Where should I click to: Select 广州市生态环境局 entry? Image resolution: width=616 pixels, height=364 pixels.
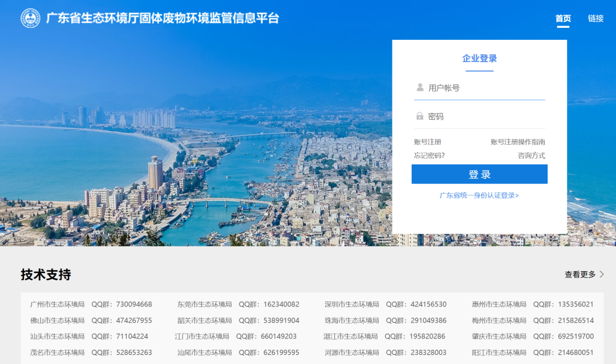pyautogui.click(x=58, y=304)
